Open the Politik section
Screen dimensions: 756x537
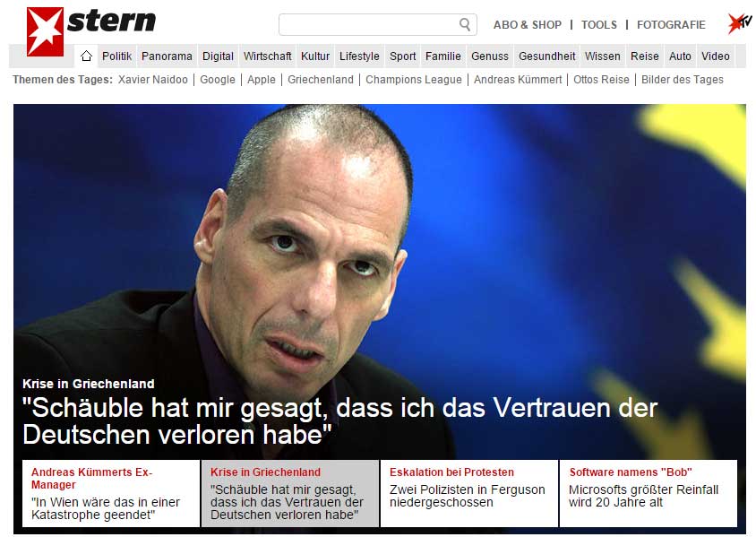coord(116,56)
